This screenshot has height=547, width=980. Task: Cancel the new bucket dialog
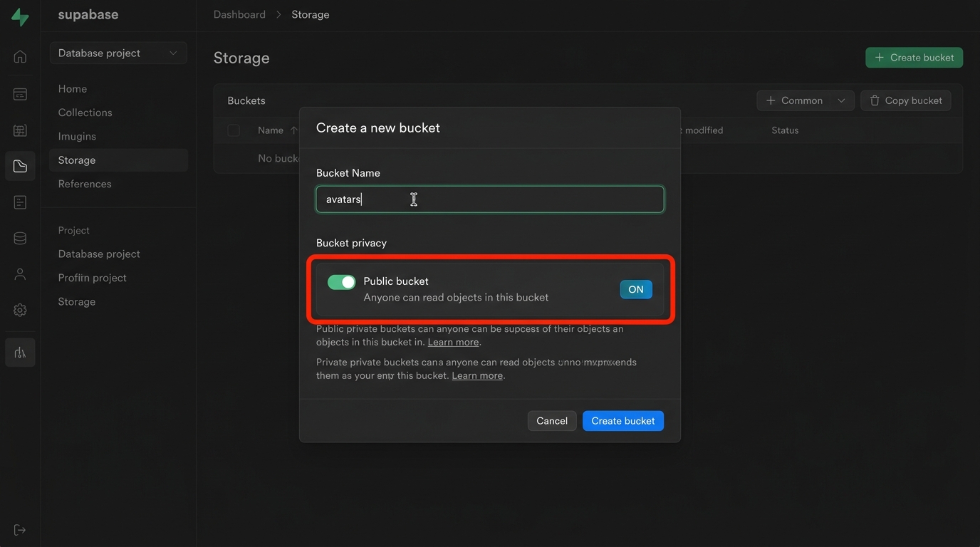pyautogui.click(x=551, y=421)
